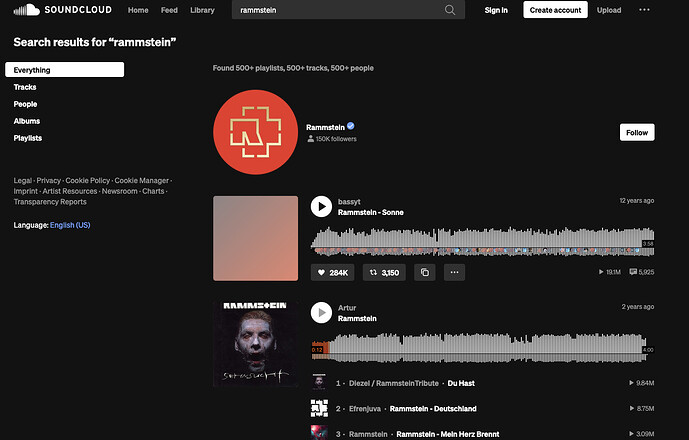Screen dimensions: 689x440
Task: Open the three-dot menu in header
Action: [644, 10]
